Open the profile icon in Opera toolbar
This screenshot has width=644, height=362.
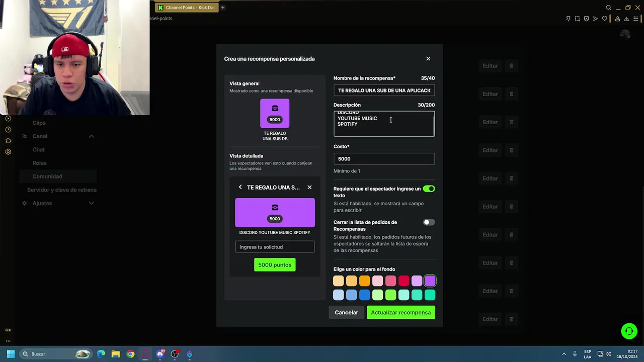(x=617, y=19)
